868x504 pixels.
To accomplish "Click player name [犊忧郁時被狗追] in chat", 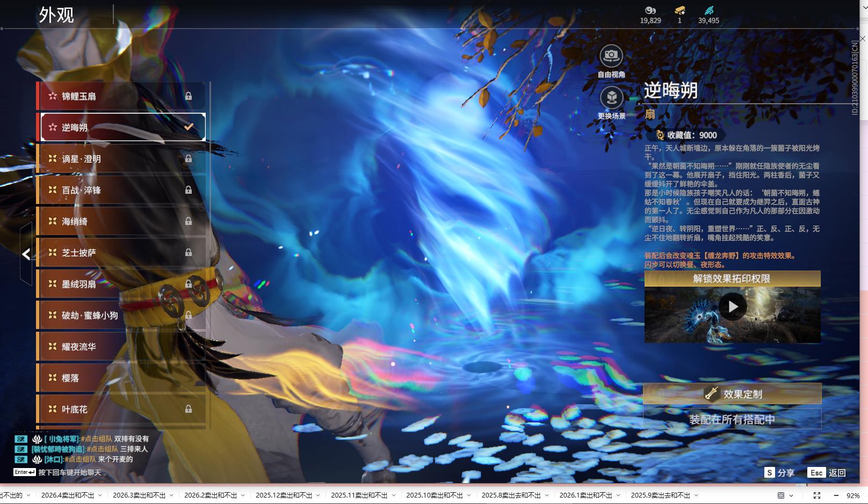I will pos(58,449).
